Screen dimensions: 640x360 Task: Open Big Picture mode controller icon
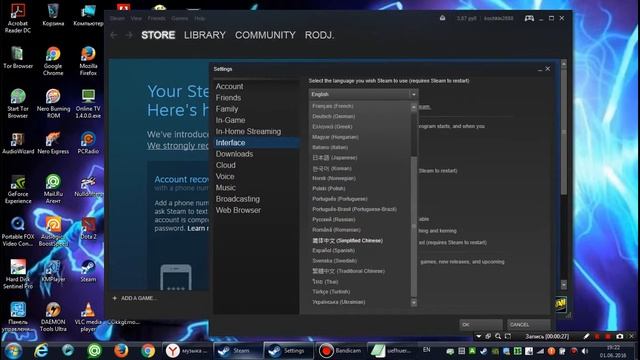pyautogui.click(x=529, y=18)
